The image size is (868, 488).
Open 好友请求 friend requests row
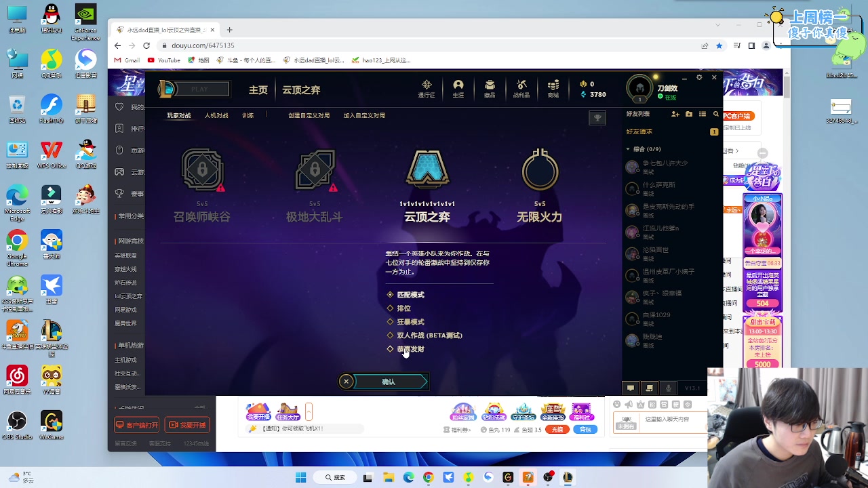[672, 131]
